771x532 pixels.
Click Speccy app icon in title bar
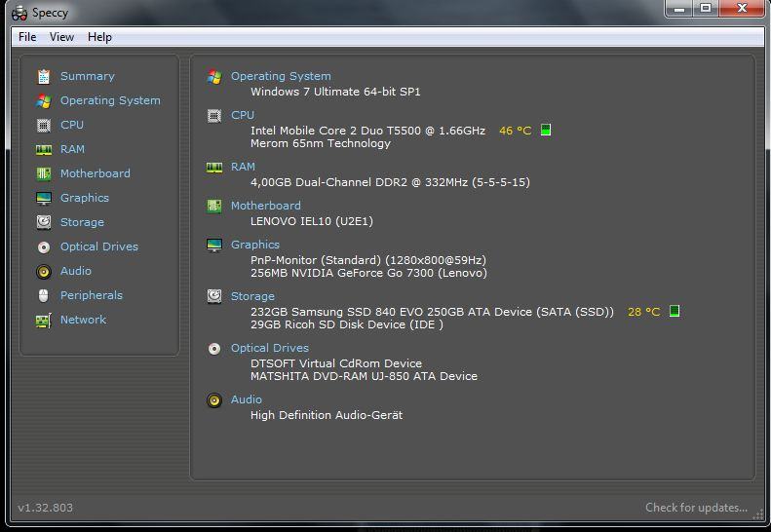click(19, 14)
